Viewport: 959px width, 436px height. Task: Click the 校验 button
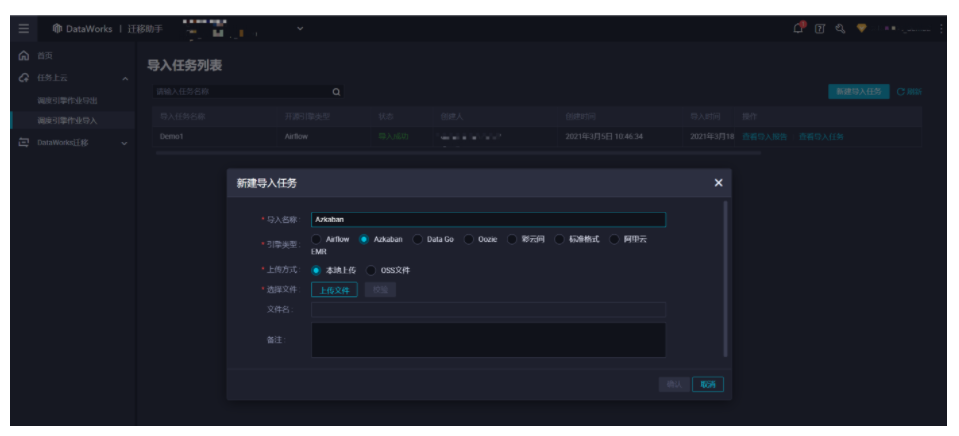tap(380, 290)
